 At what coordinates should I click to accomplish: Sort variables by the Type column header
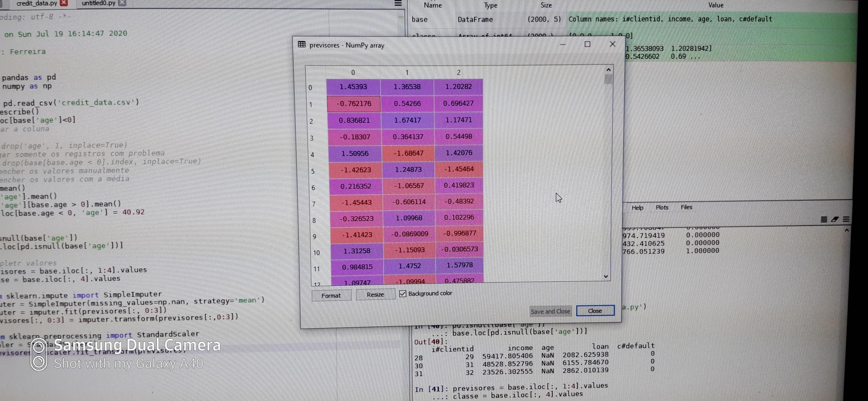[491, 5]
